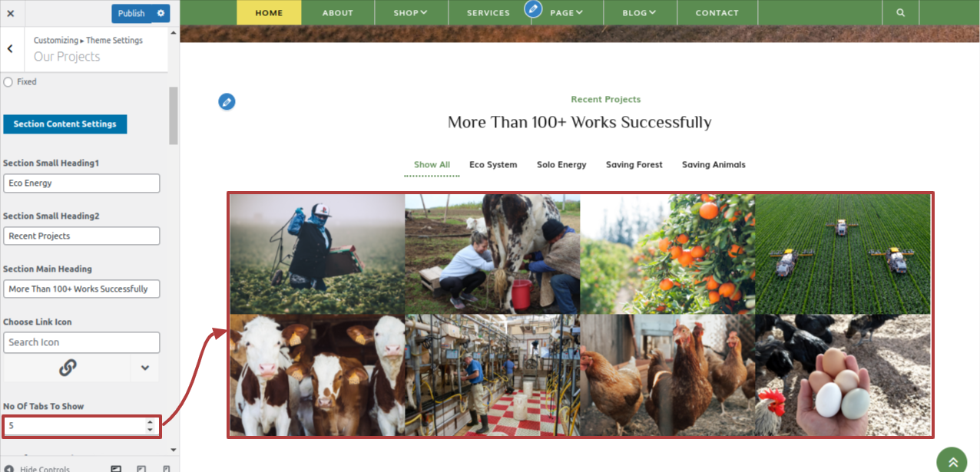
Task: Click the Section Content Settings button
Action: (x=65, y=124)
